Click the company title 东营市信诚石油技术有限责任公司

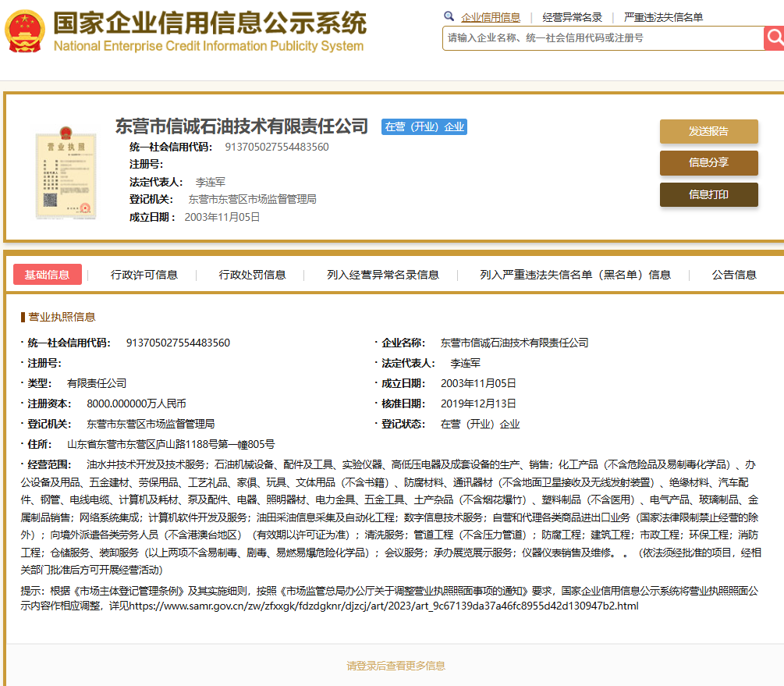[x=242, y=126]
